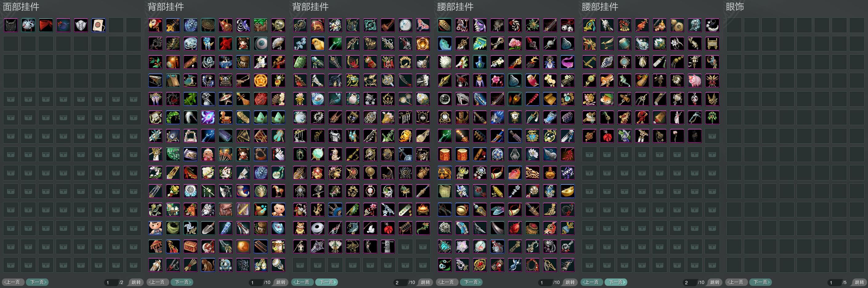Select the pink pig waist accessory
868x288 pixels.
click(694, 81)
